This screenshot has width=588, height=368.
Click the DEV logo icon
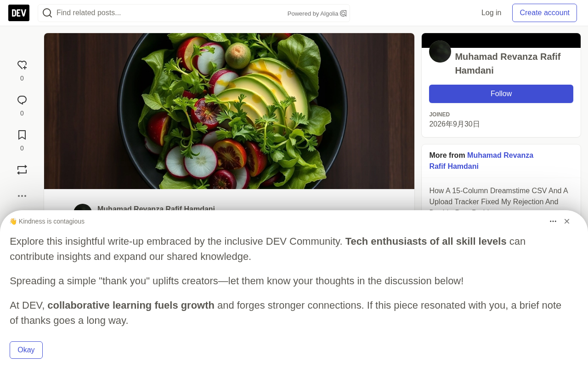(19, 13)
